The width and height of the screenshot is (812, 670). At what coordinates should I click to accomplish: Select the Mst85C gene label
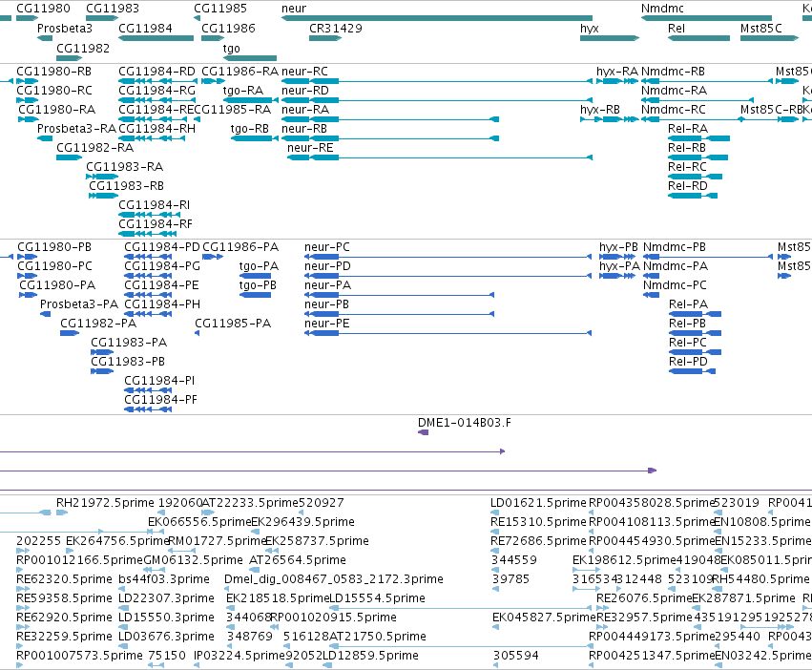click(760, 28)
